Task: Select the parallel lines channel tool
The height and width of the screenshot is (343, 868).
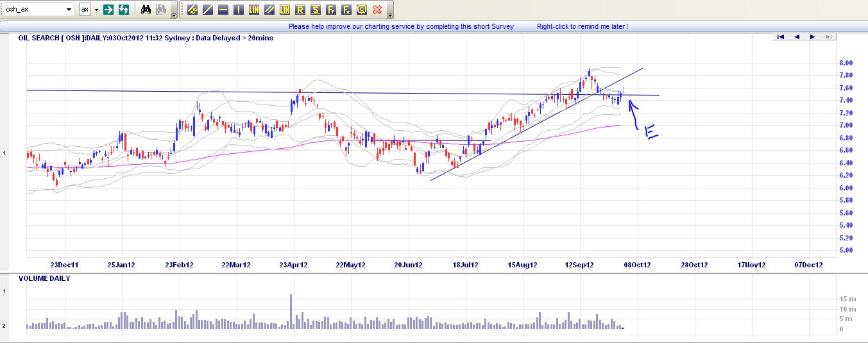Action: pyautogui.click(x=269, y=10)
